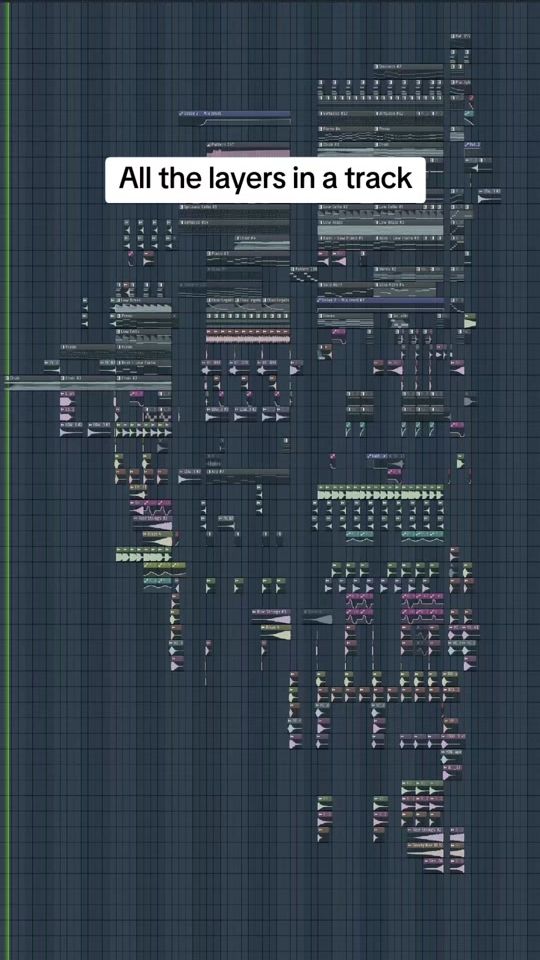The height and width of the screenshot is (960, 540).
Task: Select the pink clip stack at far left
Action: coord(67,404)
